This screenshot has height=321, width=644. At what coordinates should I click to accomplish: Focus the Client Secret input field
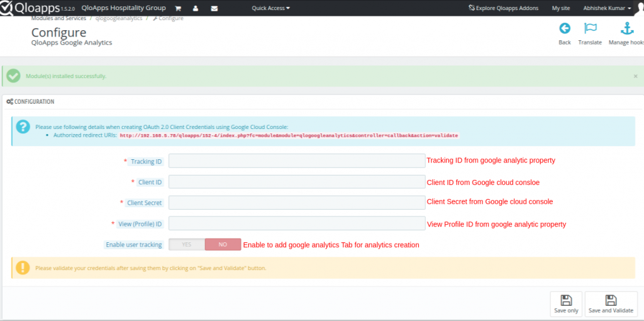297,202
